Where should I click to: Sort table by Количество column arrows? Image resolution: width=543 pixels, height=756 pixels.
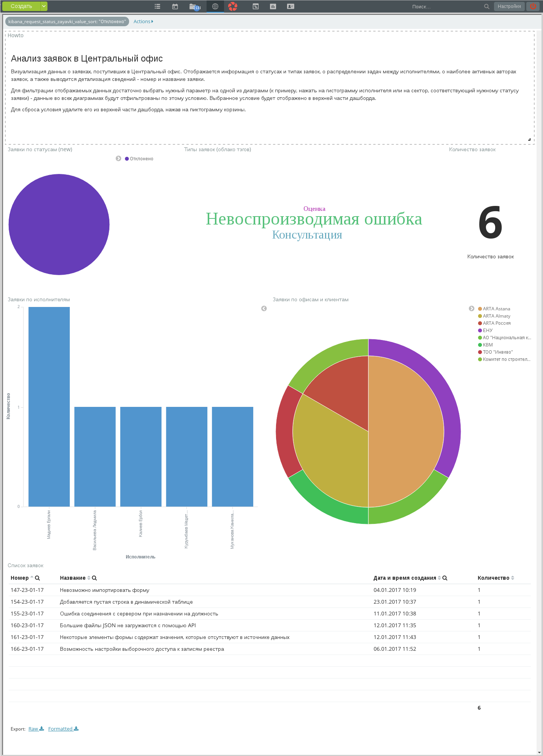click(x=513, y=578)
